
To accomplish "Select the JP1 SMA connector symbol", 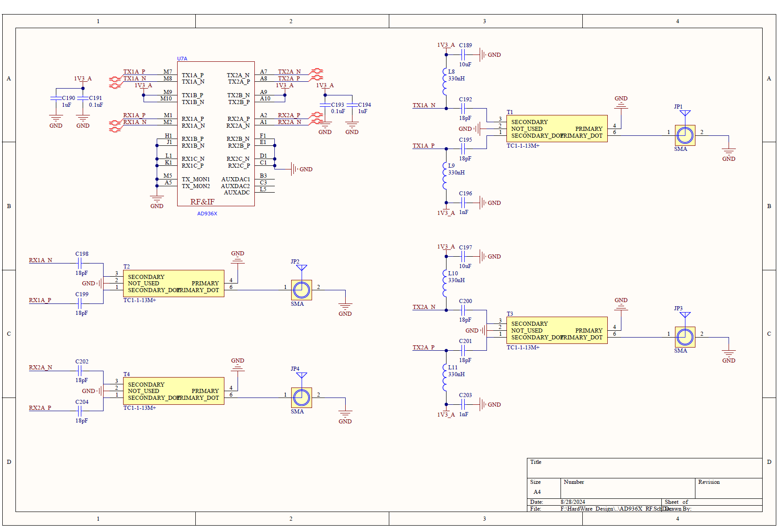I will 685,135.
